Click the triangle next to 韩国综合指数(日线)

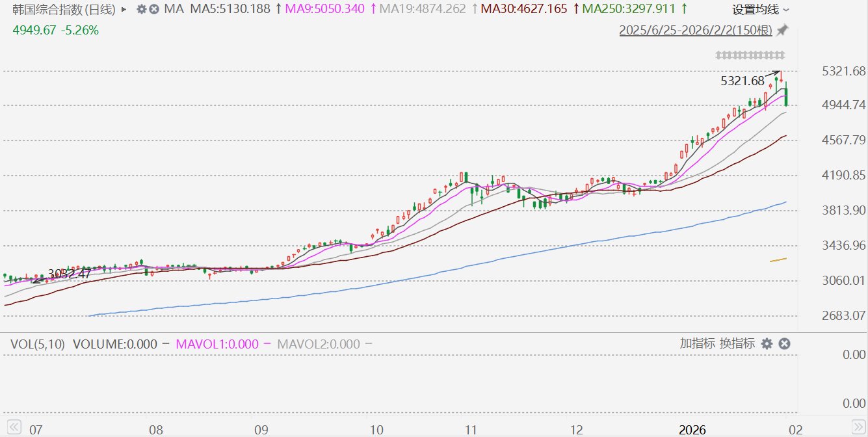click(124, 10)
